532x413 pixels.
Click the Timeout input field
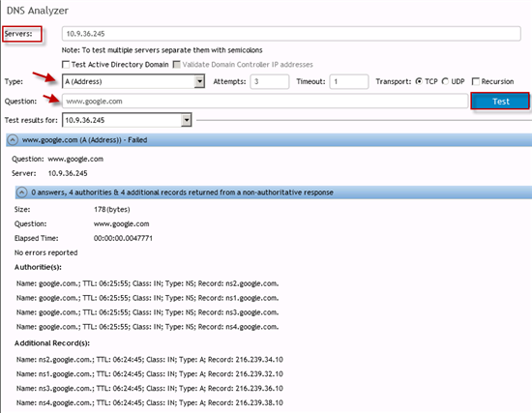(x=349, y=81)
